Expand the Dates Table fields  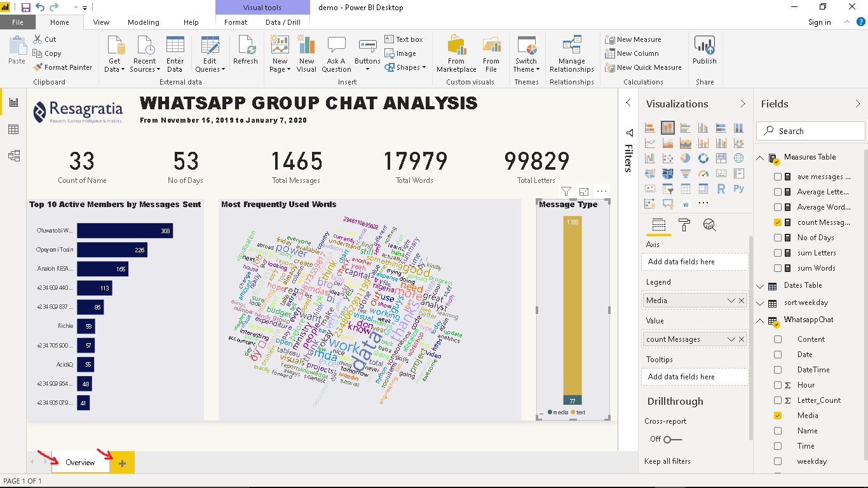[x=760, y=285]
